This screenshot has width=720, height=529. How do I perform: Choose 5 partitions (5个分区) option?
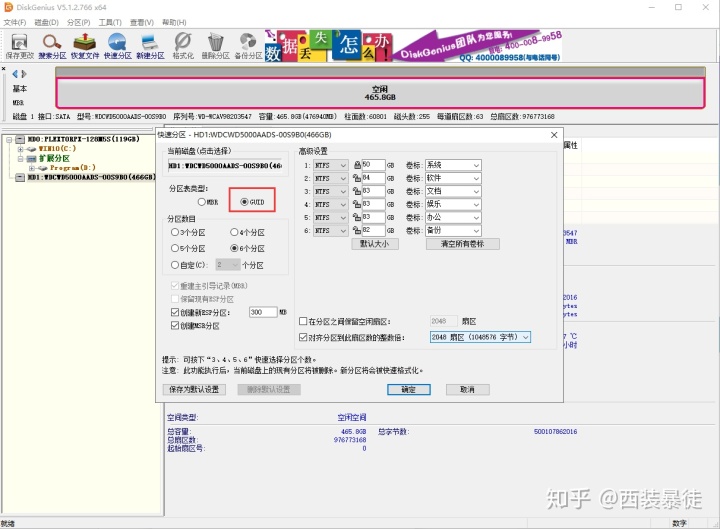(x=188, y=248)
